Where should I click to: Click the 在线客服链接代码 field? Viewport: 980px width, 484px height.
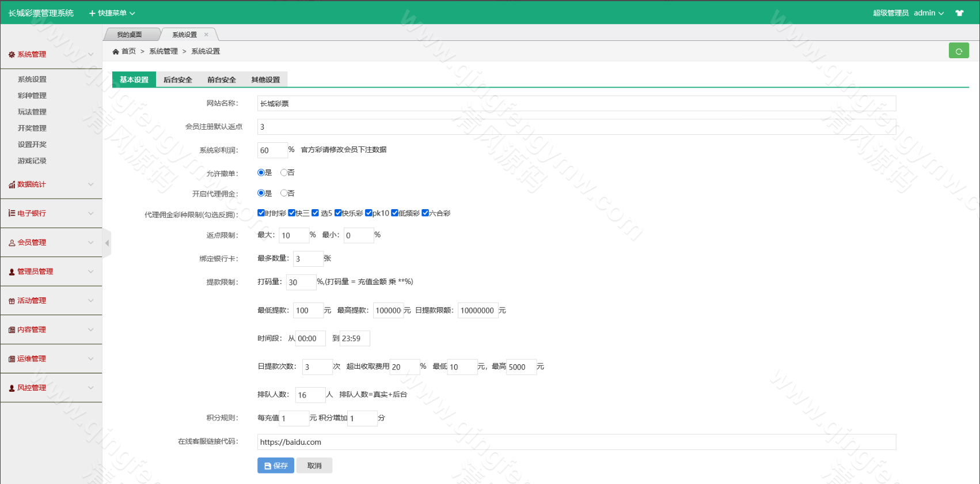pyautogui.click(x=576, y=442)
